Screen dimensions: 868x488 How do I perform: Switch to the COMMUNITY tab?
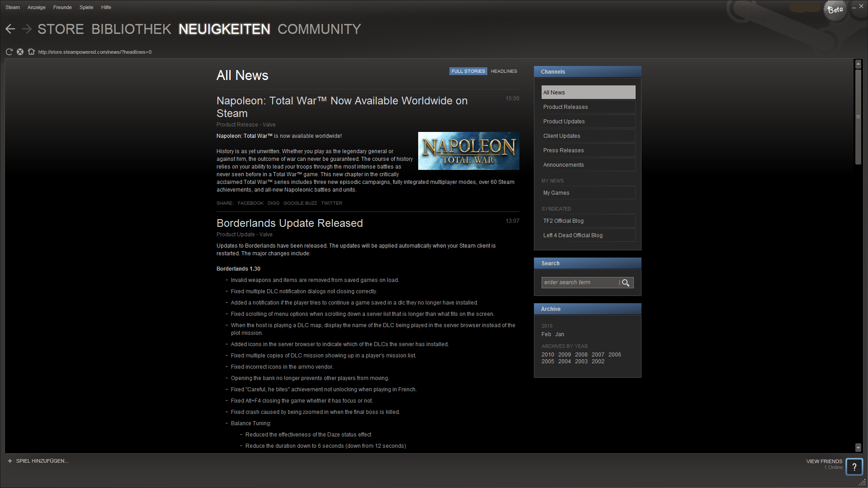[x=319, y=29]
